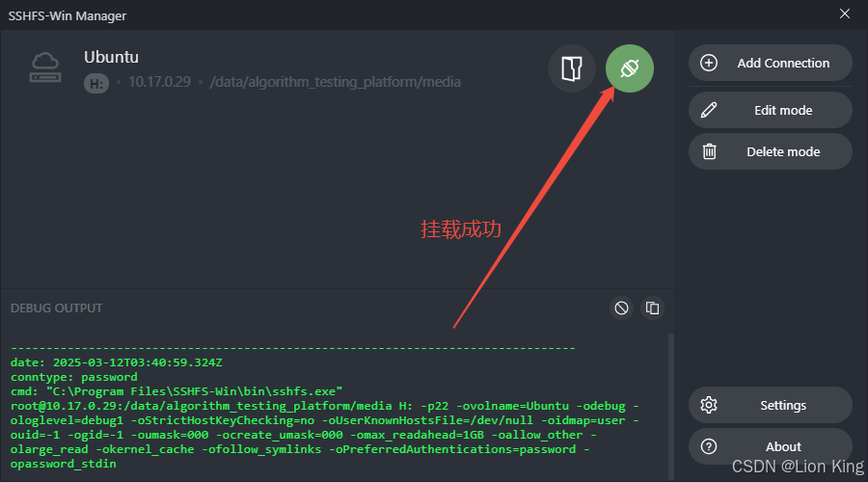
Task: Close the SSHFS-Win Manager window
Action: [x=844, y=13]
